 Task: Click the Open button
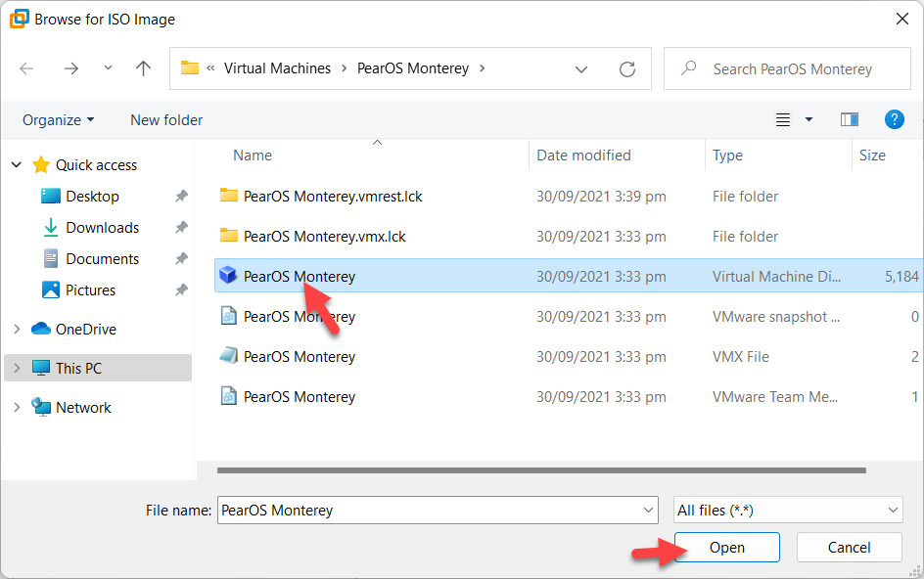pos(727,547)
